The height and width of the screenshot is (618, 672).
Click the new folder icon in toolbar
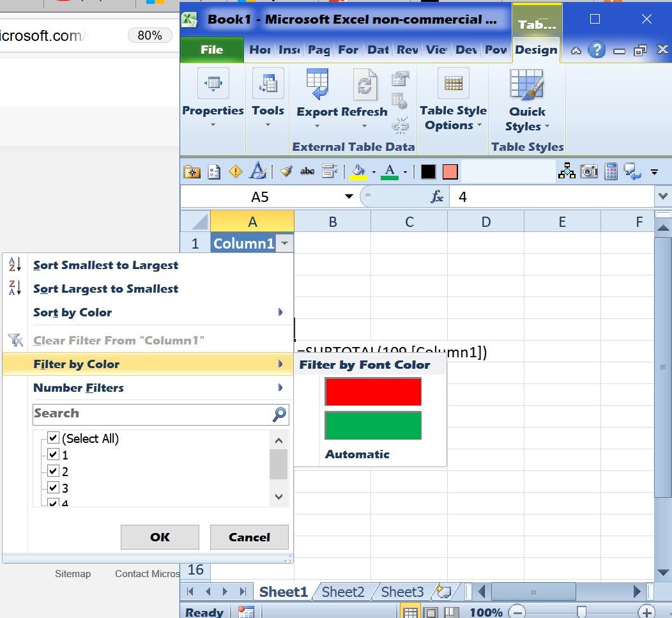pos(192,172)
